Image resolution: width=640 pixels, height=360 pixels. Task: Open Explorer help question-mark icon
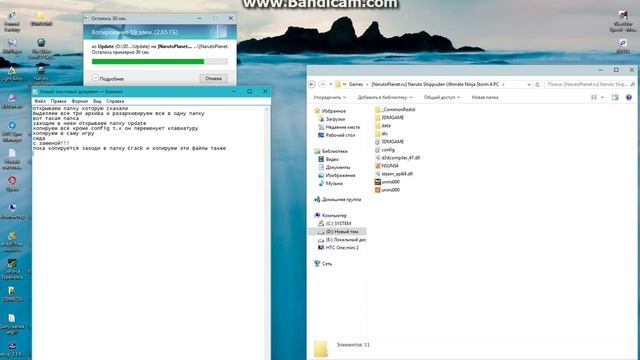(629, 98)
